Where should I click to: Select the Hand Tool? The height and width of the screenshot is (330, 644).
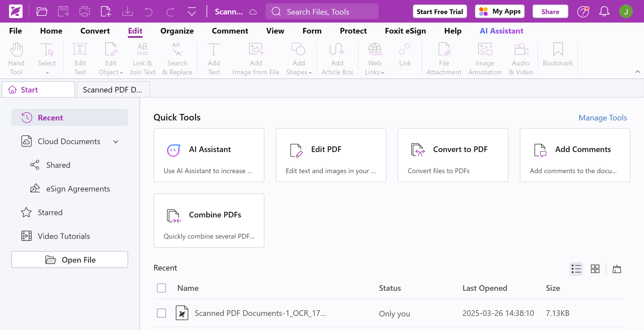point(16,59)
